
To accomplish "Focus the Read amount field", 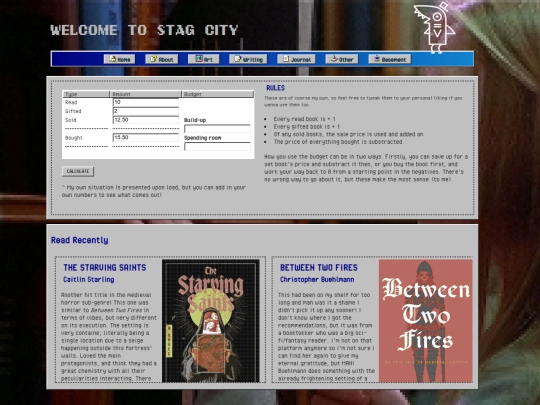I will point(146,102).
